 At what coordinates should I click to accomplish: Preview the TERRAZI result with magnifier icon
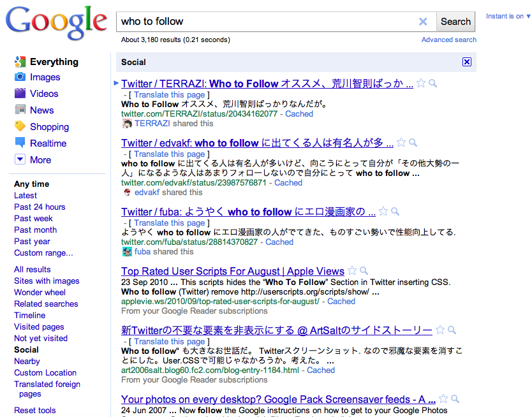(x=432, y=84)
